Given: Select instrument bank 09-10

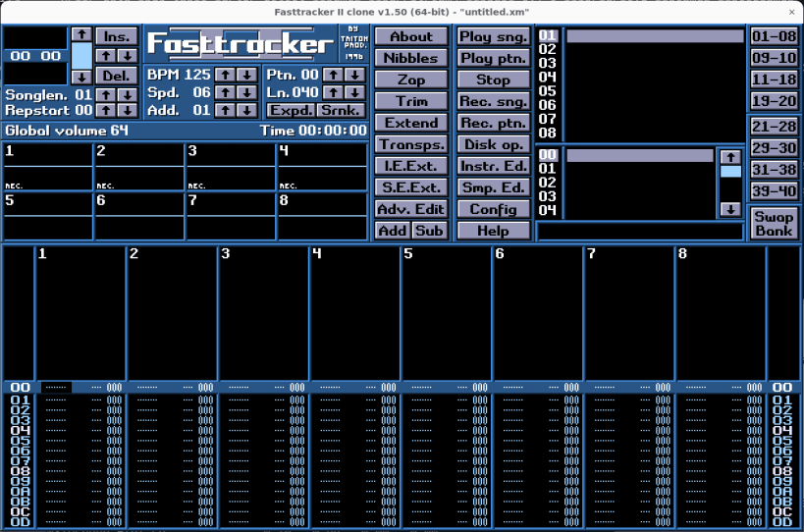Looking at the screenshot, I should pyautogui.click(x=774, y=58).
